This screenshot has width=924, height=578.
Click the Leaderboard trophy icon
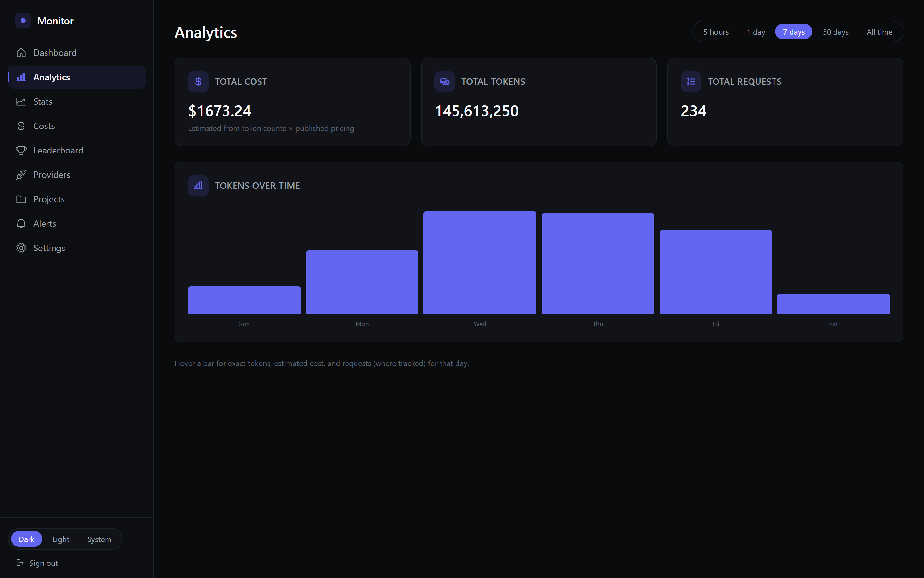click(21, 151)
